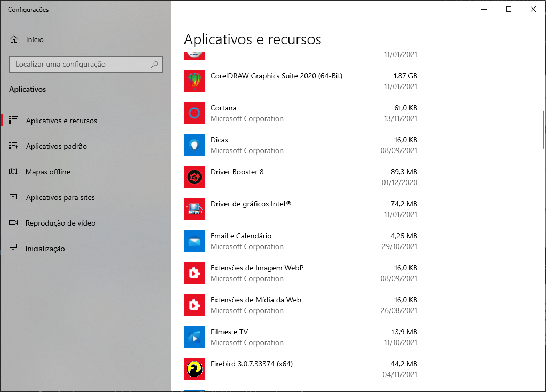Click the 74,2 MB size value

[404, 204]
